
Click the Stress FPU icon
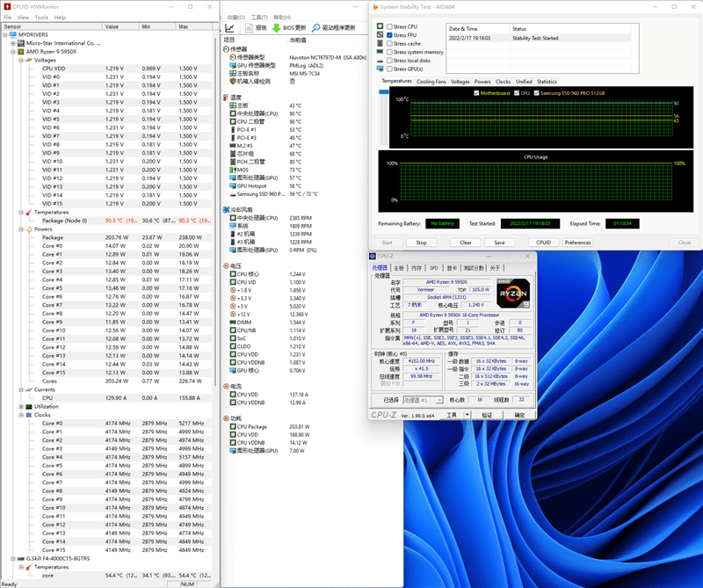380,34
